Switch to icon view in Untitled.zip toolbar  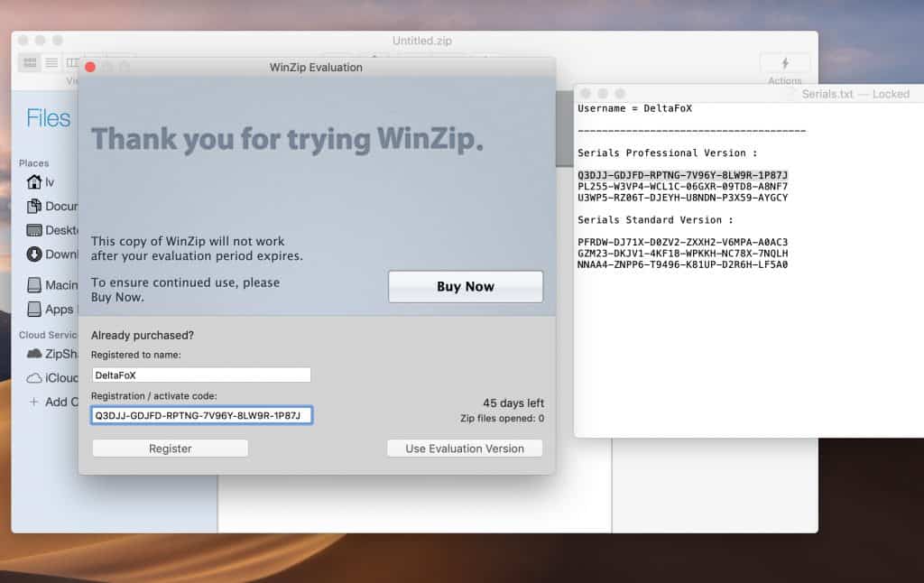point(30,62)
